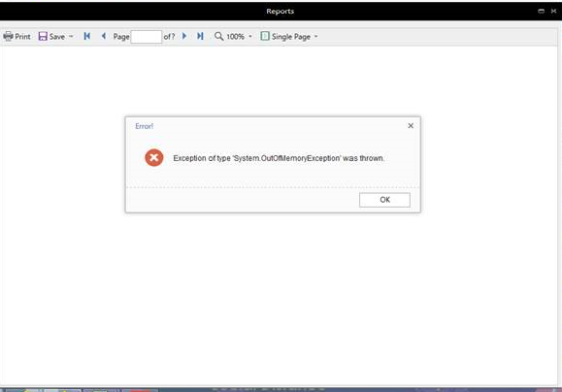This screenshot has width=562, height=392.
Task: Click the Print printer icon
Action: tap(8, 36)
